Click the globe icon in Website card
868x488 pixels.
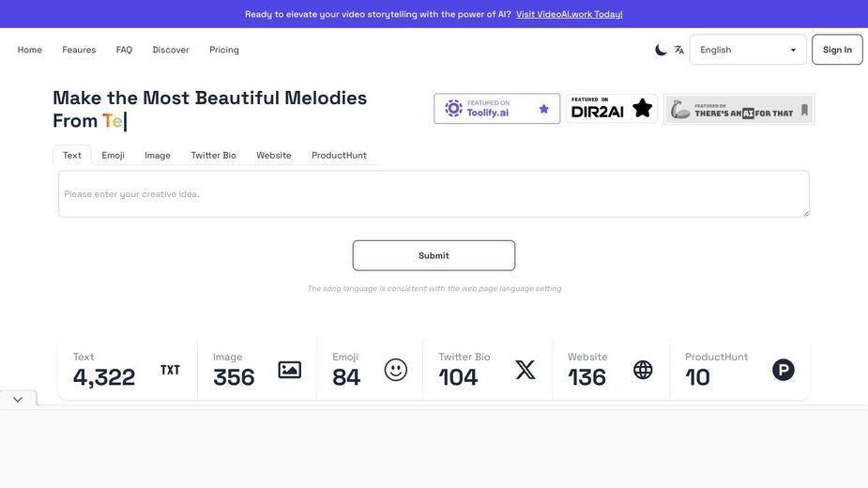(643, 370)
